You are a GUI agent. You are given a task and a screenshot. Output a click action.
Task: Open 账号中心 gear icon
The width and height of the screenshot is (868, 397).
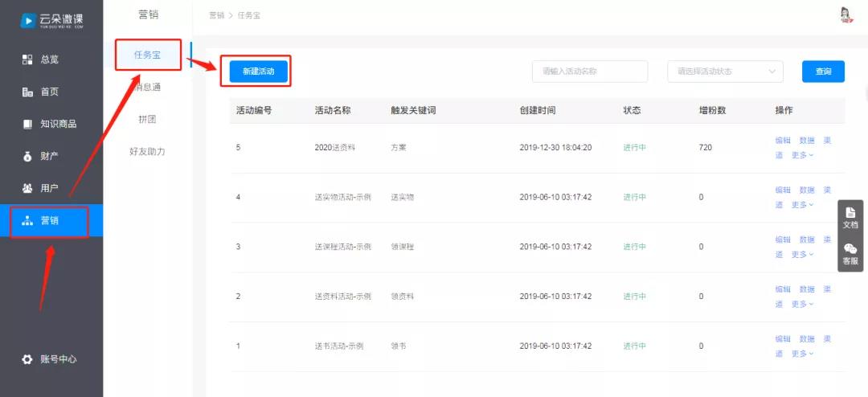[27, 359]
